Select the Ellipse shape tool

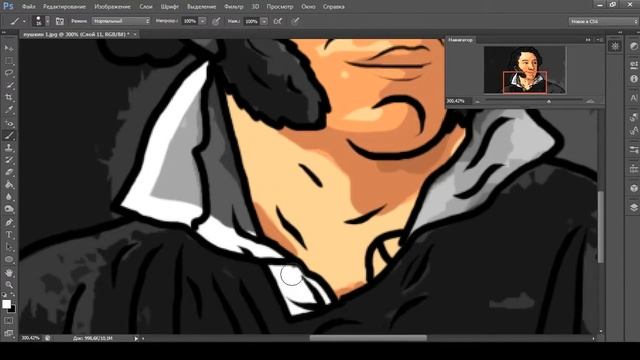tap(9, 260)
